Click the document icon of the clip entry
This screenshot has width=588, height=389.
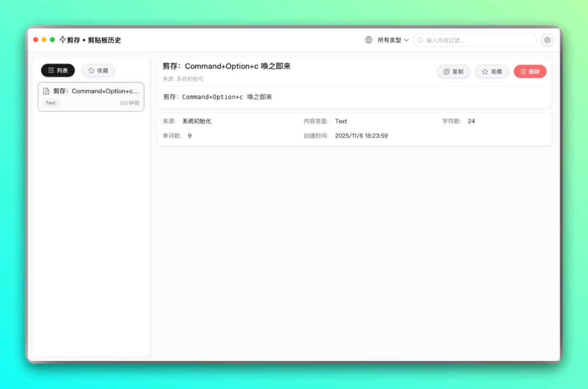(x=46, y=91)
